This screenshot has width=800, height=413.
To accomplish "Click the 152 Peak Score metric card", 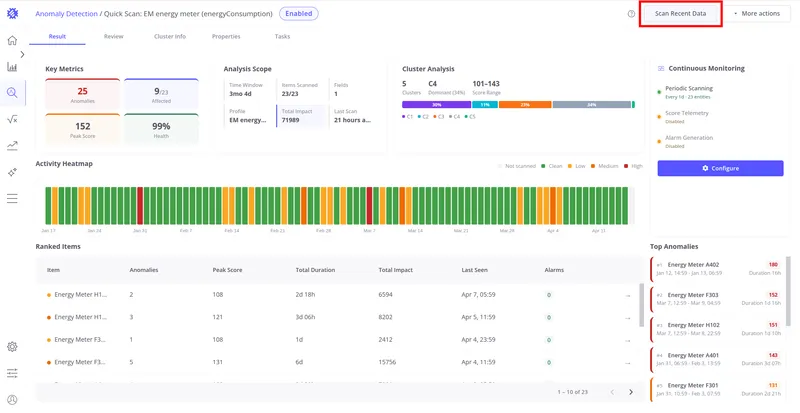I will click(83, 129).
